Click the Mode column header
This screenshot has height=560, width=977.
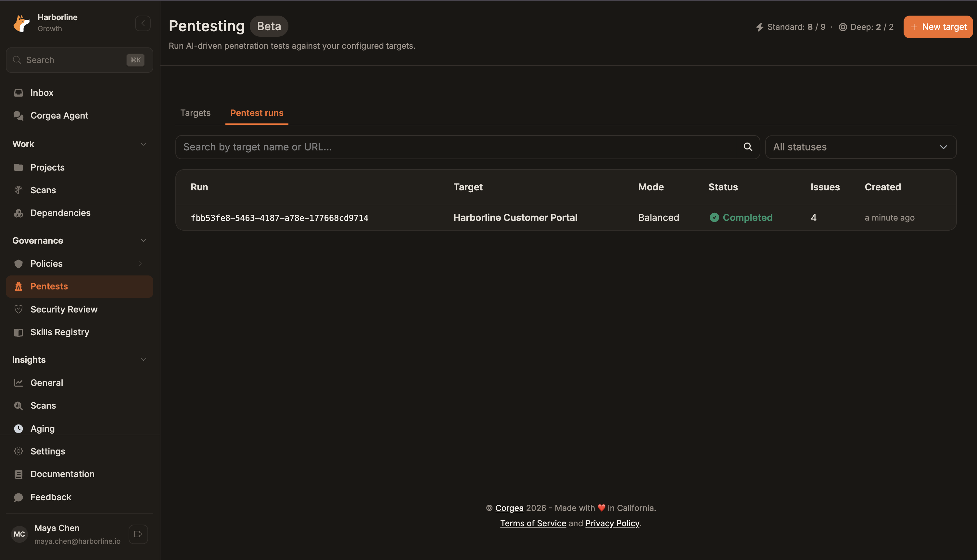click(651, 187)
